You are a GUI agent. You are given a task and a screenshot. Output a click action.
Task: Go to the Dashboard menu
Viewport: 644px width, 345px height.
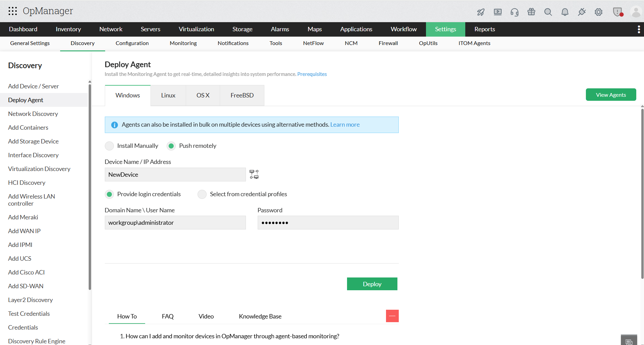click(x=23, y=29)
